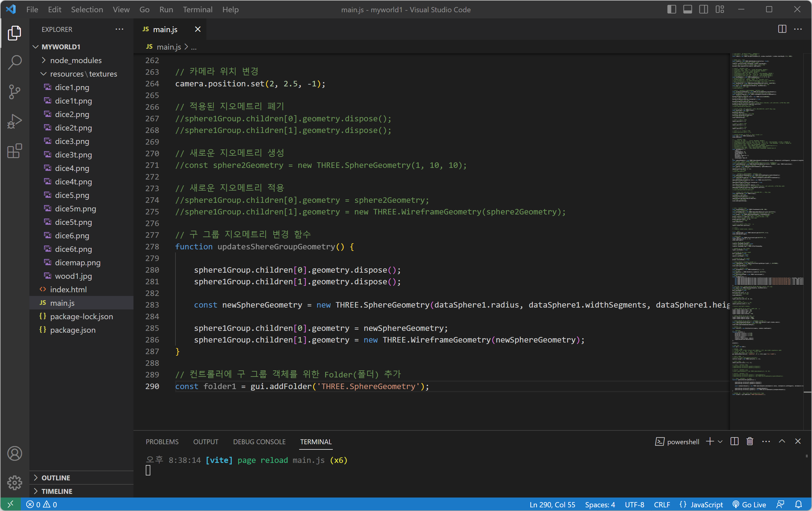Screen dimensions: 812x511
Task: Open the Terminal menu
Action: tap(197, 9)
